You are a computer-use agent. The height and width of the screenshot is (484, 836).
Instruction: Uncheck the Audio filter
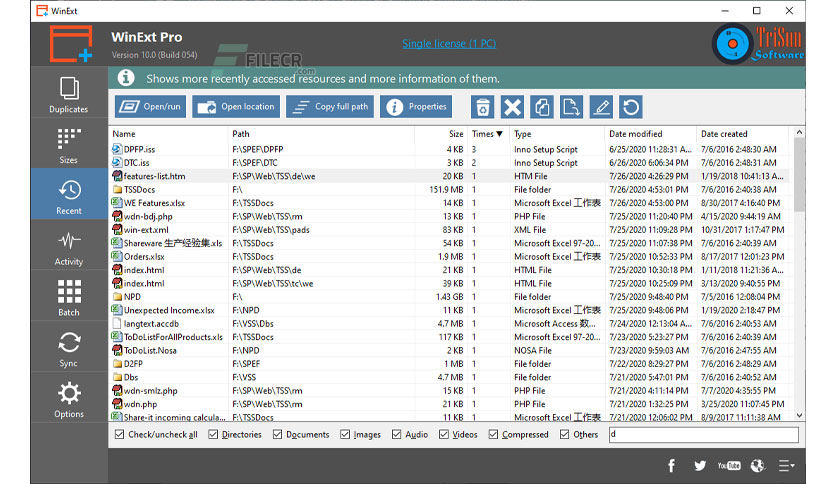point(396,434)
